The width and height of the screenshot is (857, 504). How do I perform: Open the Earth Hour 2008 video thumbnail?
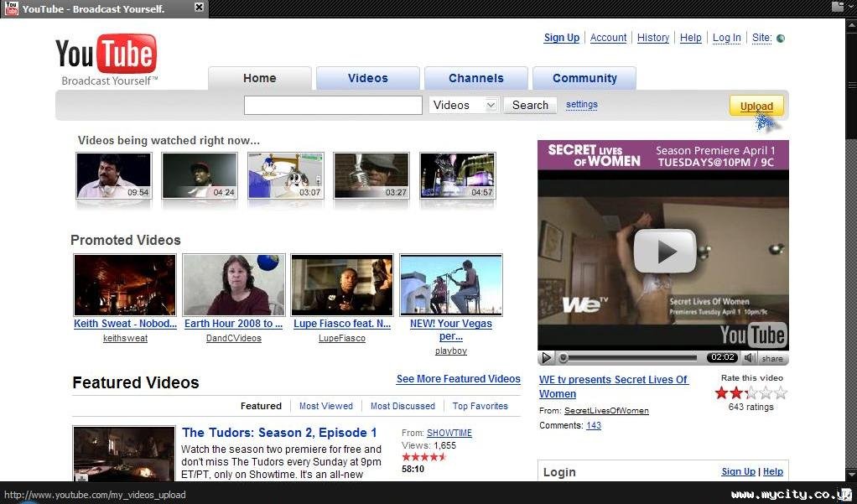pyautogui.click(x=234, y=285)
